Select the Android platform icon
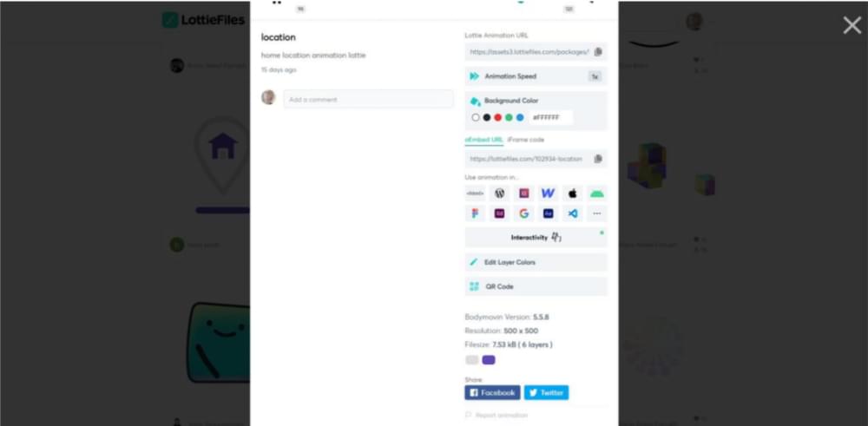The image size is (868, 426). click(597, 193)
